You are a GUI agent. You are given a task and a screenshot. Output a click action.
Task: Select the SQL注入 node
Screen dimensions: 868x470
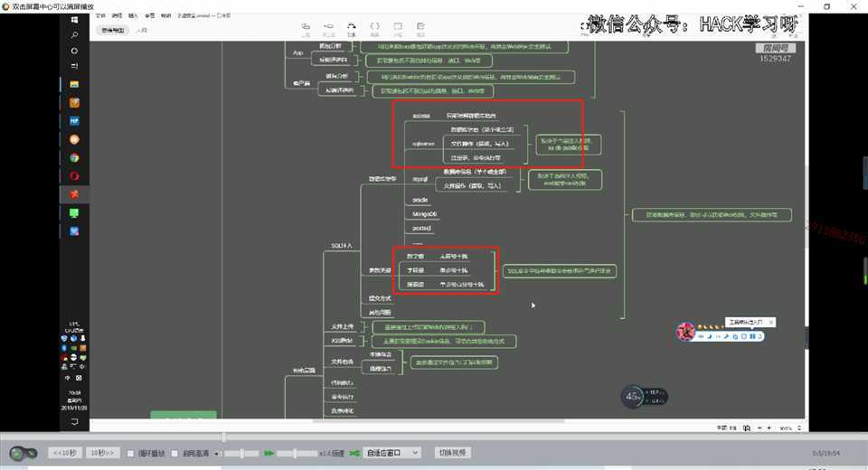[342, 246]
